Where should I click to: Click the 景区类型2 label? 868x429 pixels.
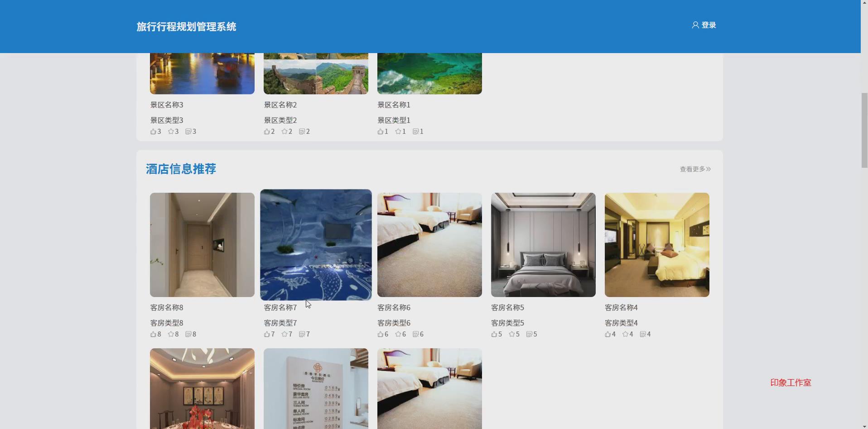pyautogui.click(x=280, y=120)
